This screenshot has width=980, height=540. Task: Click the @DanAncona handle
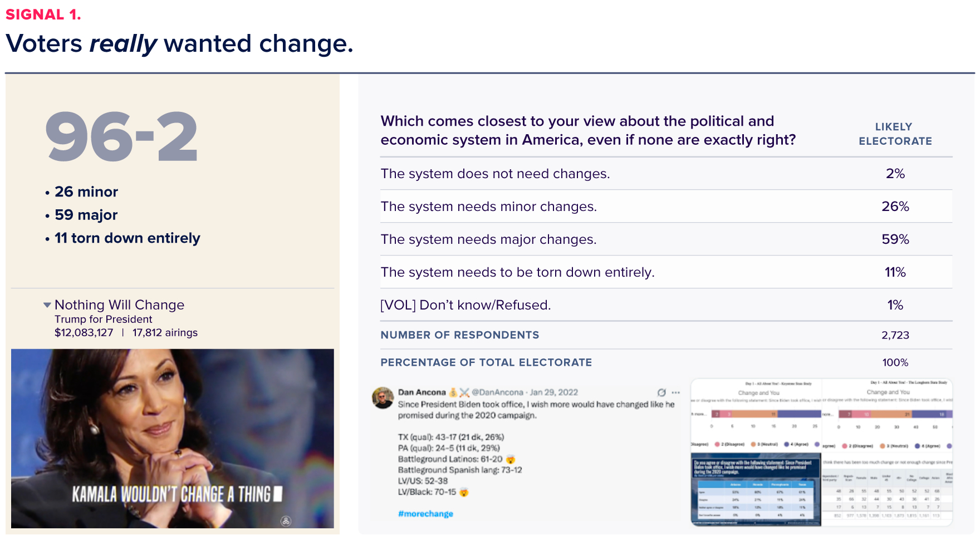click(x=497, y=392)
